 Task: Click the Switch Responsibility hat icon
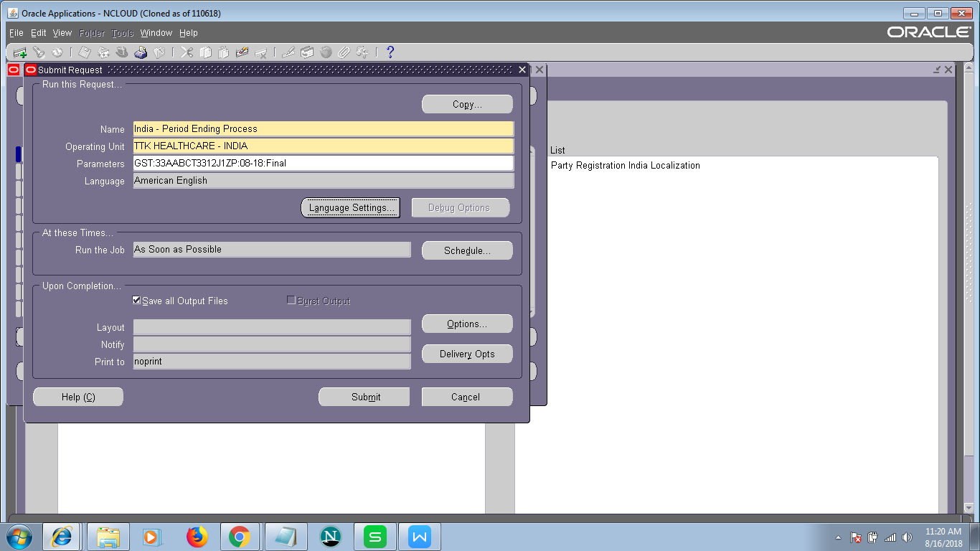coord(122,52)
